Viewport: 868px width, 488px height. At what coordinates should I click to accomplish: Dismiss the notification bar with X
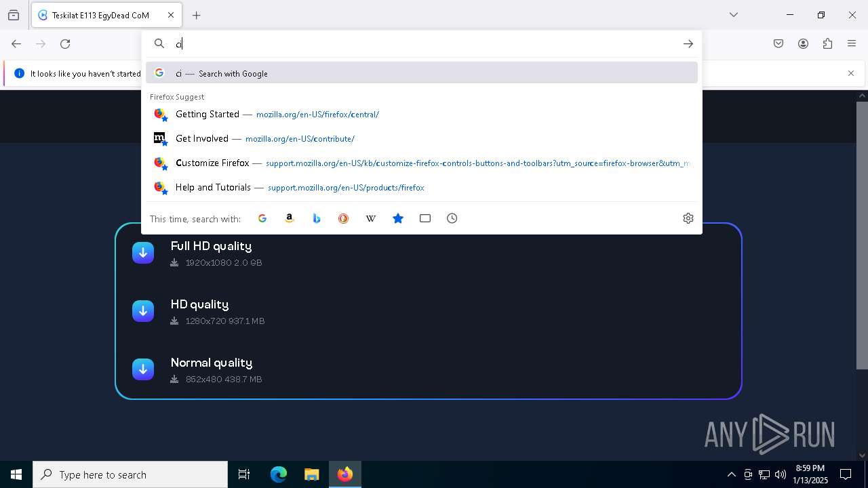(851, 73)
